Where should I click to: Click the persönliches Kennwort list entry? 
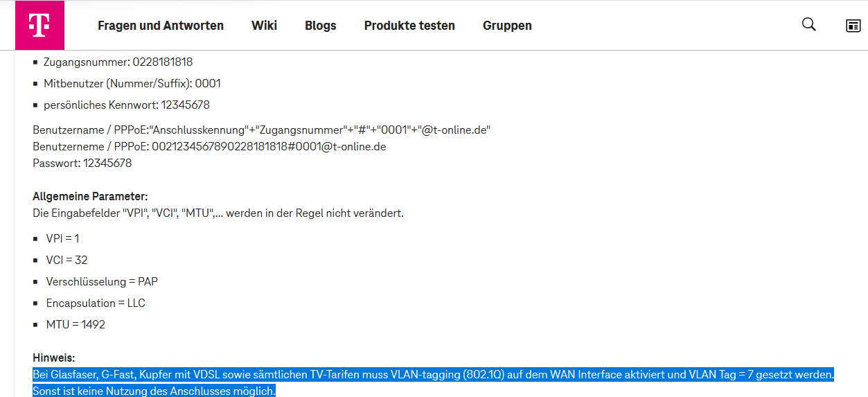click(126, 105)
